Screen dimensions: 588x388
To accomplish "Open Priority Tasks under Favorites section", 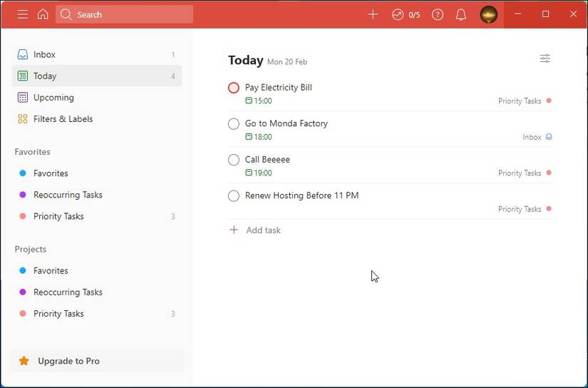I will point(97,217).
